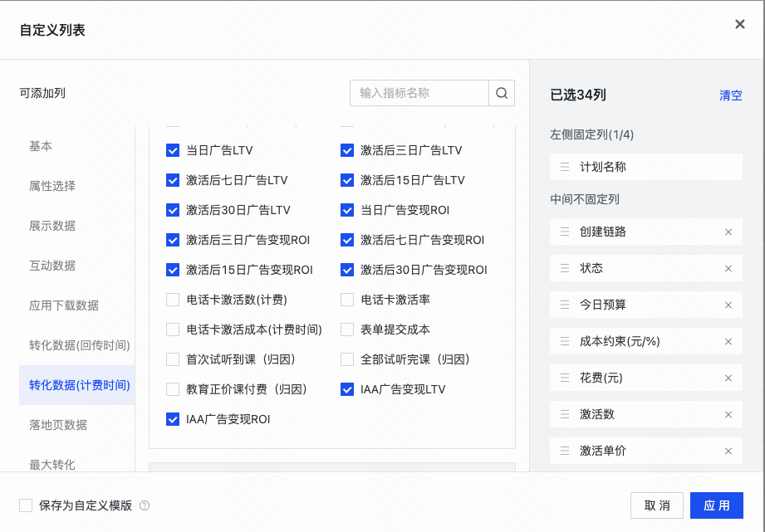Click the 输入指标名称 search field
765x532 pixels.
pos(419,93)
